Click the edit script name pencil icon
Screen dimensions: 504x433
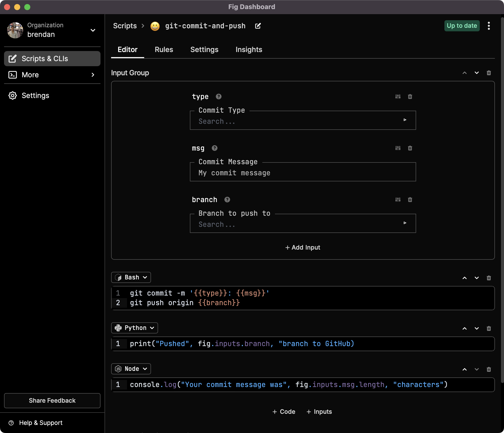258,26
